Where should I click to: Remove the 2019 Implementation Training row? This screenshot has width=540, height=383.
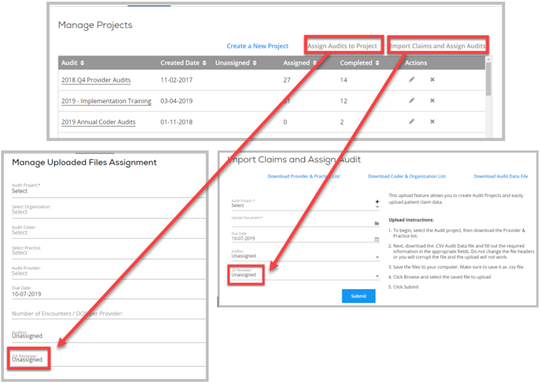[432, 101]
